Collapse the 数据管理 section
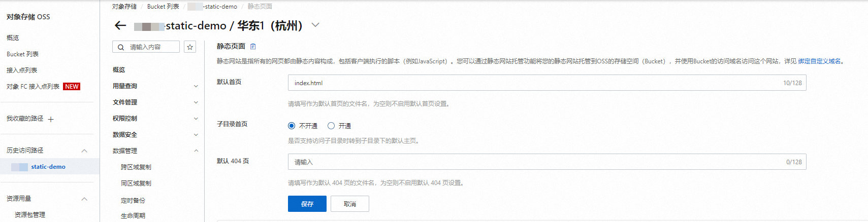868x222 pixels. point(196,151)
